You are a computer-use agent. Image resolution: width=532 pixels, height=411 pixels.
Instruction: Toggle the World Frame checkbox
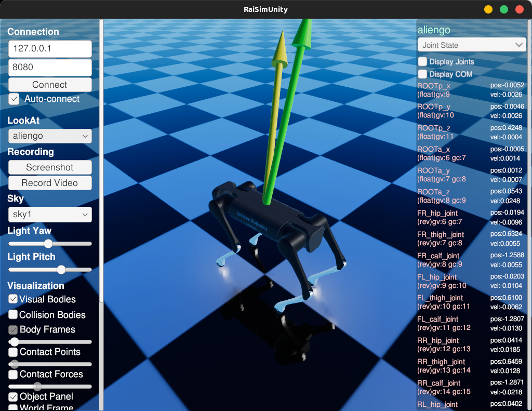coord(12,408)
